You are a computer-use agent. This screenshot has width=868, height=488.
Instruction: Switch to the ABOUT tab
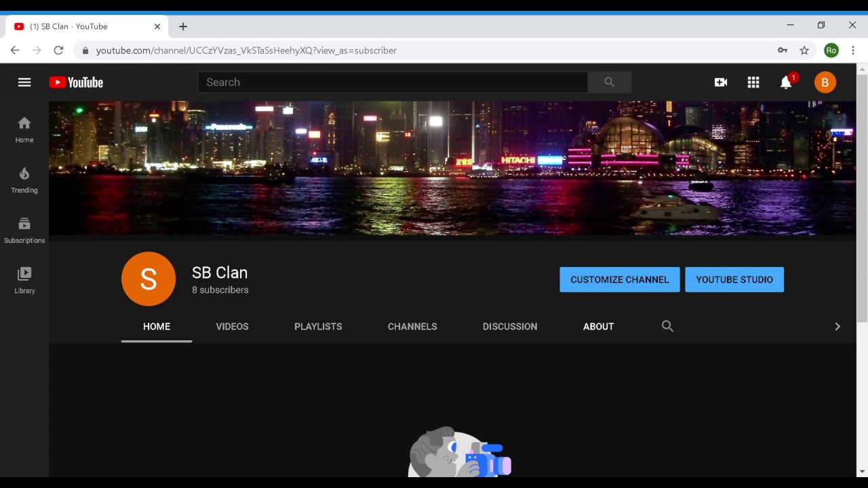coord(598,326)
